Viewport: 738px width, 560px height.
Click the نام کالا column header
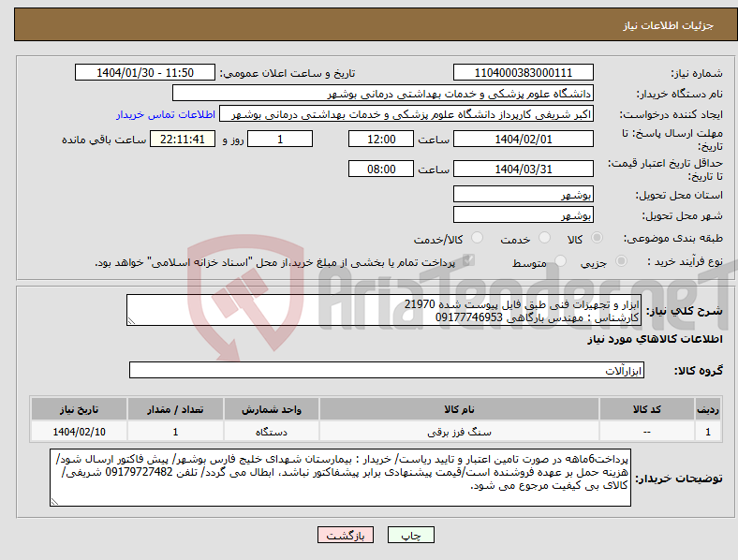point(459,409)
